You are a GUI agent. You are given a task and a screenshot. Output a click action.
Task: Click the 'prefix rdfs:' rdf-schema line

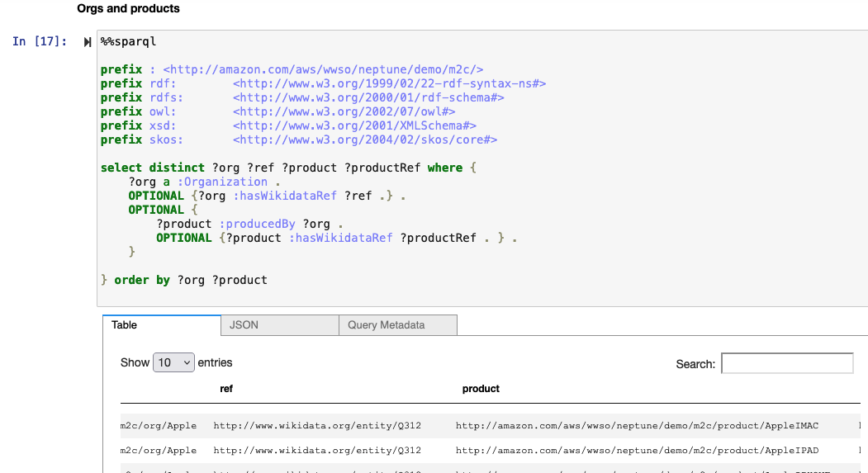pyautogui.click(x=302, y=98)
